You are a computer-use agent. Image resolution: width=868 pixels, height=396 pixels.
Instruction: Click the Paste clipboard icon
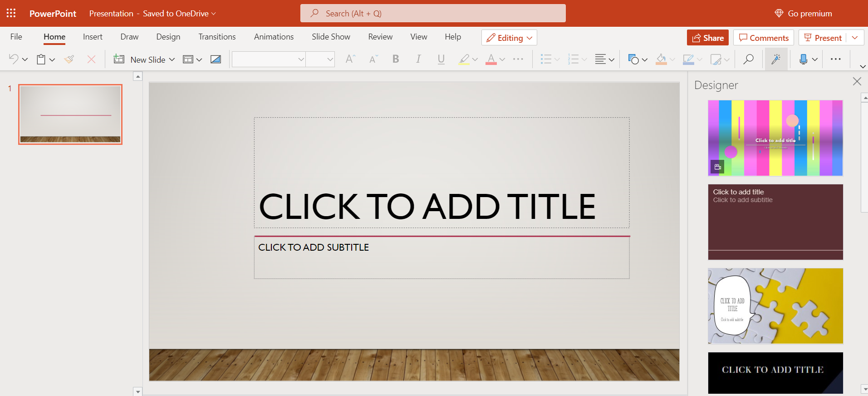point(41,59)
